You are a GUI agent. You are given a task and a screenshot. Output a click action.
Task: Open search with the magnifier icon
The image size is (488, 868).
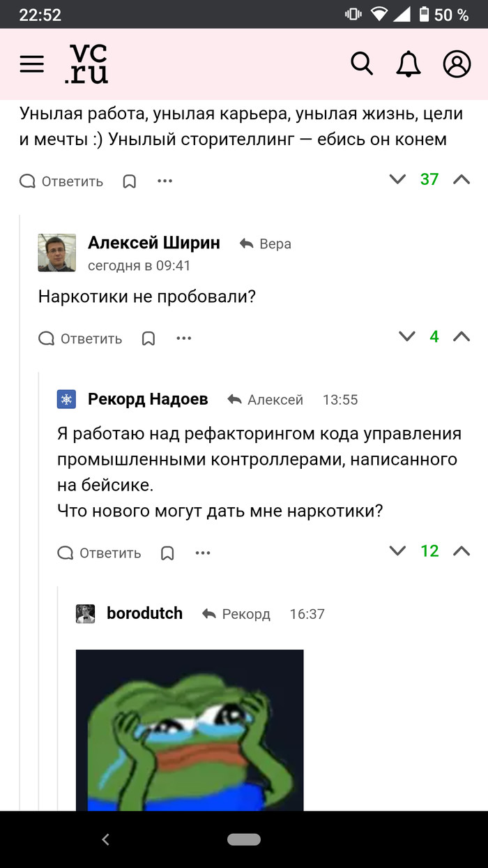tap(362, 63)
